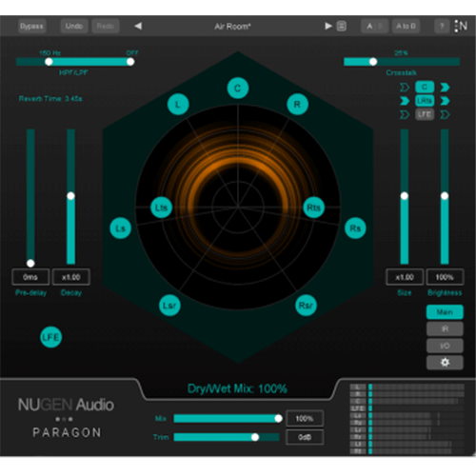The height and width of the screenshot is (476, 476).
Task: Click the Trim 0dB value field
Action: (x=305, y=437)
